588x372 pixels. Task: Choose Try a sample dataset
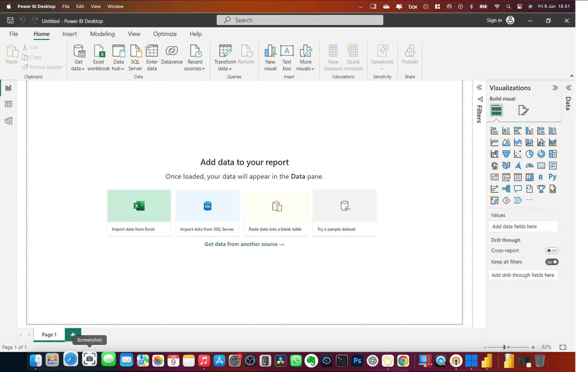(x=344, y=213)
